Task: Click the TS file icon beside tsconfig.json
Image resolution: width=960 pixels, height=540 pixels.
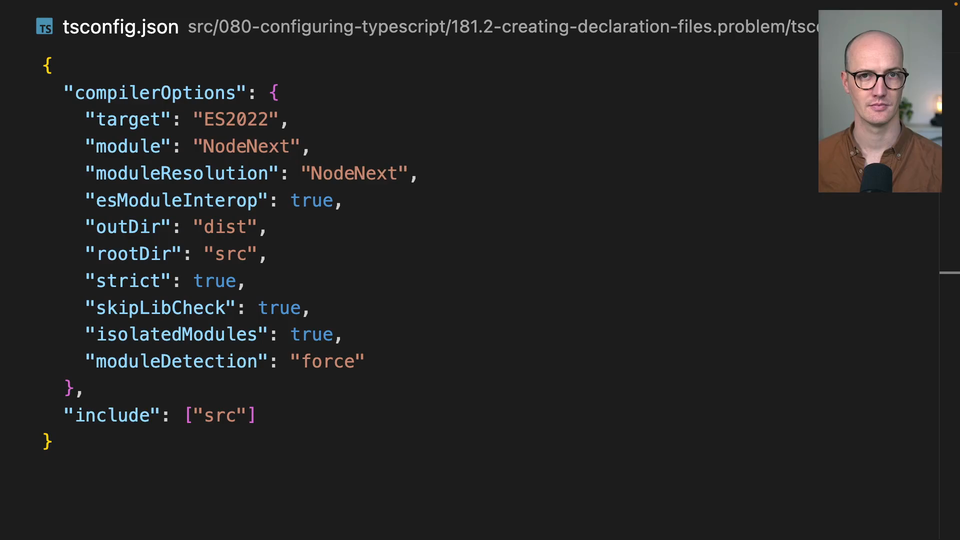Action: coord(45,27)
